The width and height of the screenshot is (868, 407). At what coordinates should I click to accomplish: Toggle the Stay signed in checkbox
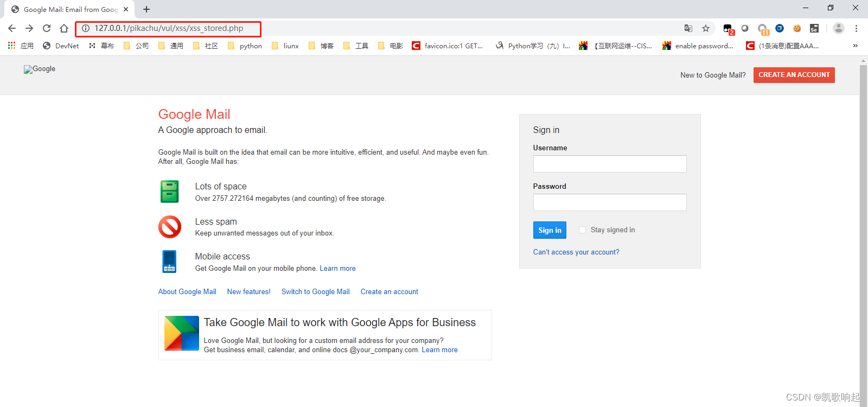(x=582, y=230)
